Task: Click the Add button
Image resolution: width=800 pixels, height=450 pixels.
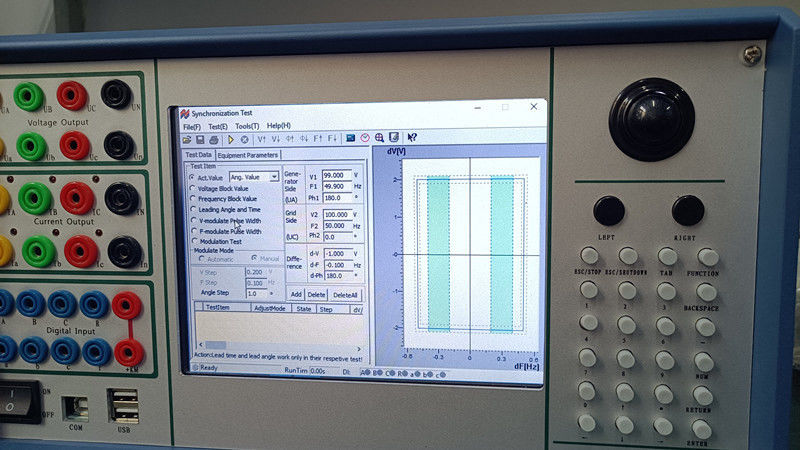Action: pyautogui.click(x=296, y=294)
